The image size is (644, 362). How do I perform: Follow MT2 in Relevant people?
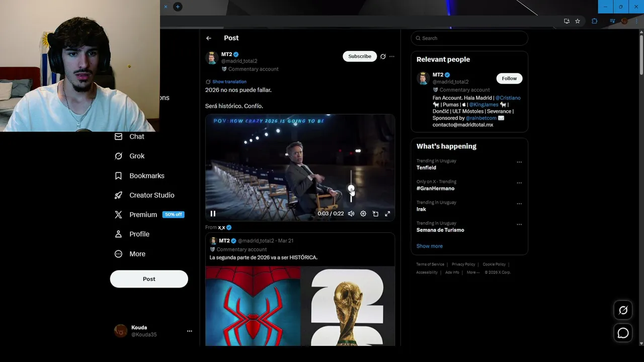[509, 78]
